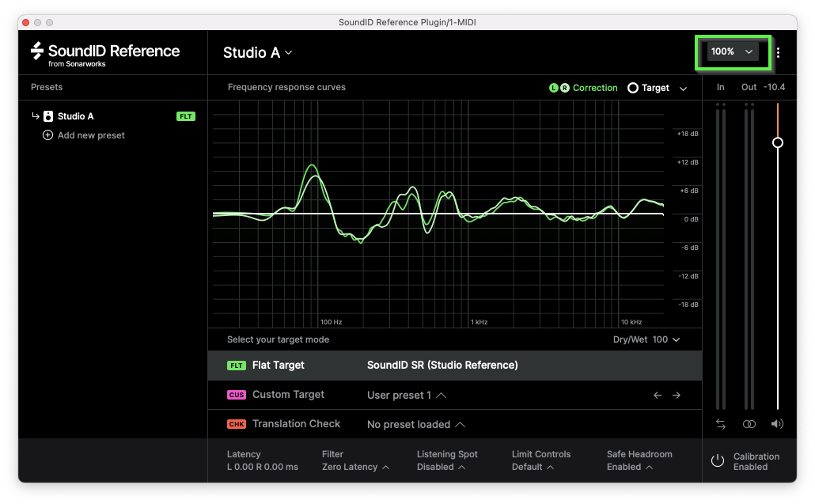Toggle the L R Correction curve display
The width and height of the screenshot is (815, 504).
tap(583, 88)
